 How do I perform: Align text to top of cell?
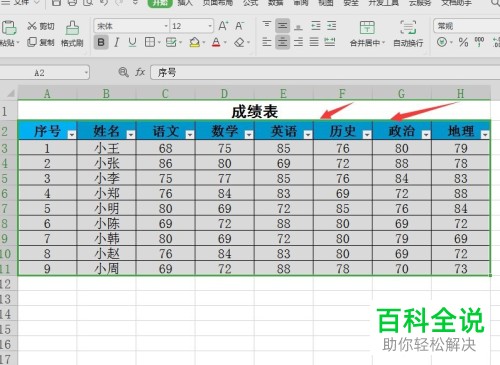click(x=267, y=25)
